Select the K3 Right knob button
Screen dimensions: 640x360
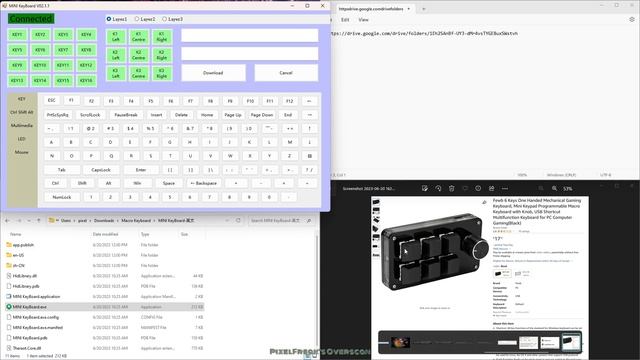[162, 73]
